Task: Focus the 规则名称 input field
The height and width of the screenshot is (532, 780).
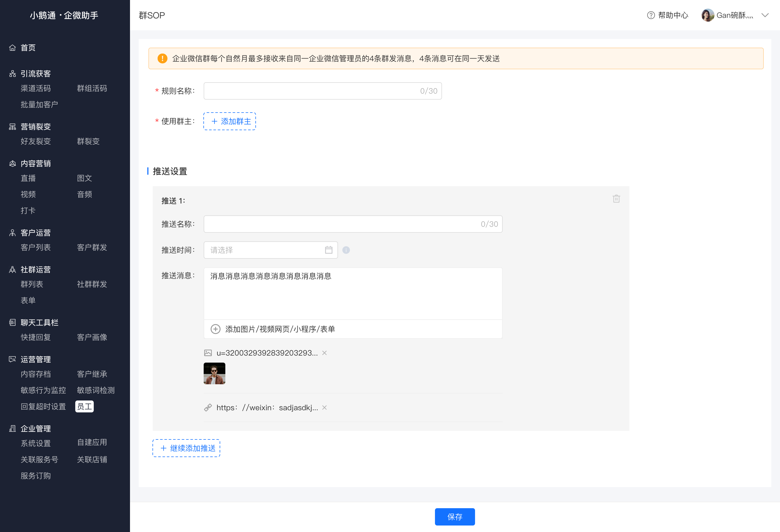Action: click(323, 91)
